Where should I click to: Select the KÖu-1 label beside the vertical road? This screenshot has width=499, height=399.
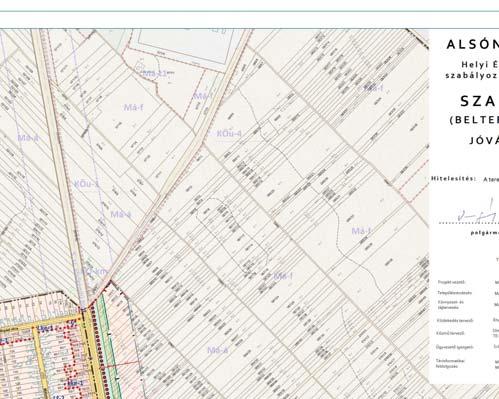(86, 184)
